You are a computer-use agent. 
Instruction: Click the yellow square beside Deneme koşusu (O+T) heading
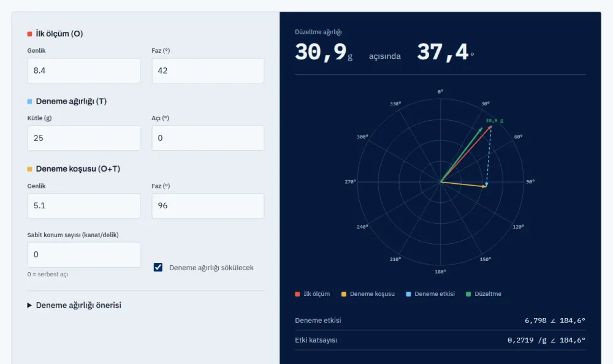29,169
